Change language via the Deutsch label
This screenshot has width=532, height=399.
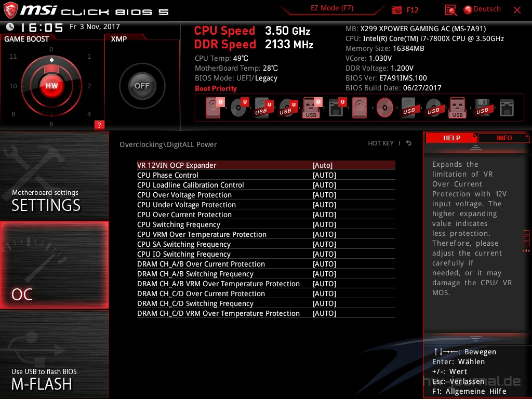pos(487,9)
